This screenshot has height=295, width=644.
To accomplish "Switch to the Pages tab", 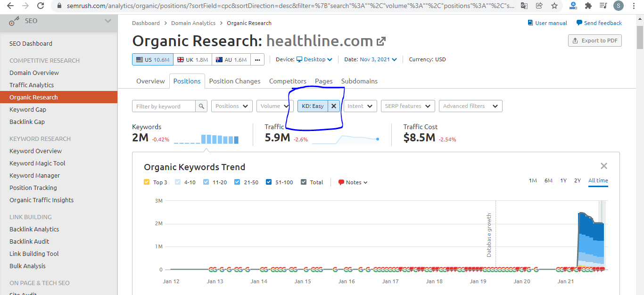I will (x=324, y=81).
